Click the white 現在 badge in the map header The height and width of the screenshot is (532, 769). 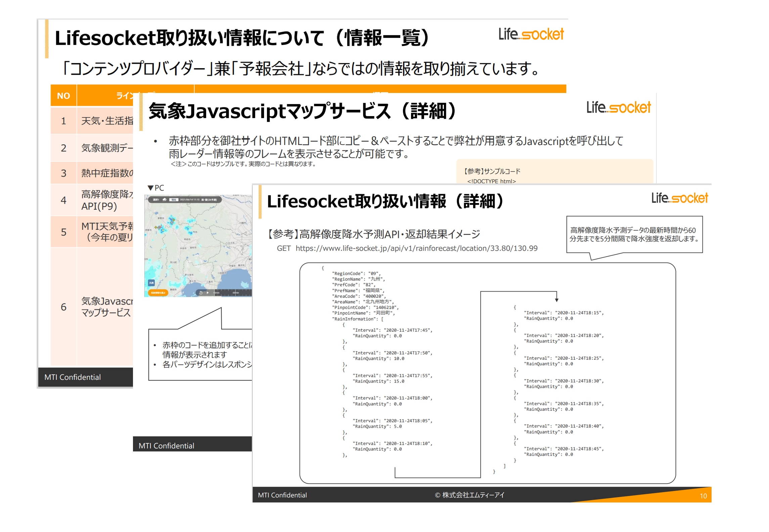pyautogui.click(x=174, y=200)
